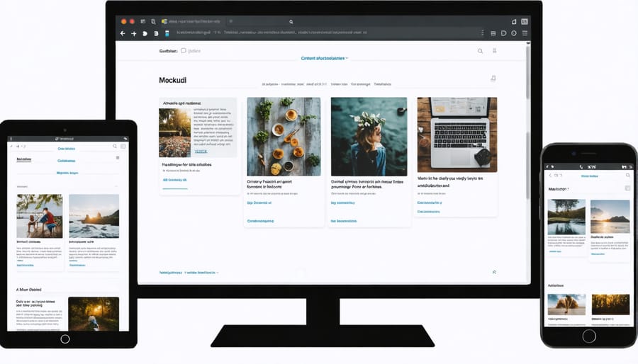Tap the sand dune photo on phone
Viewport: 638px width, 364px height.
point(566,305)
